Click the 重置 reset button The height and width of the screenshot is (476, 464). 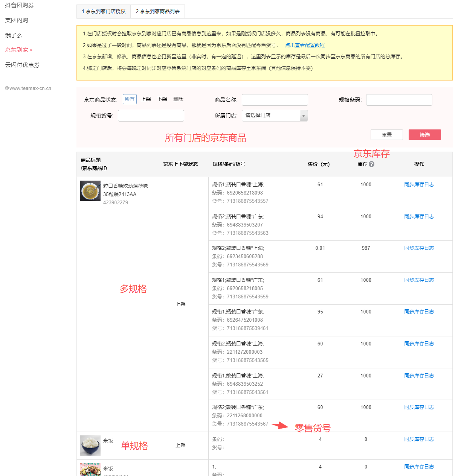tap(387, 135)
